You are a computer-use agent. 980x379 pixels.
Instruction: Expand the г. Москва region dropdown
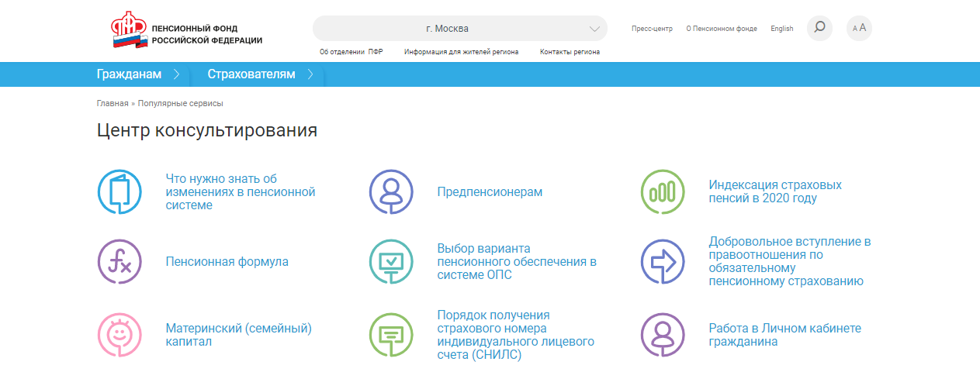459,29
